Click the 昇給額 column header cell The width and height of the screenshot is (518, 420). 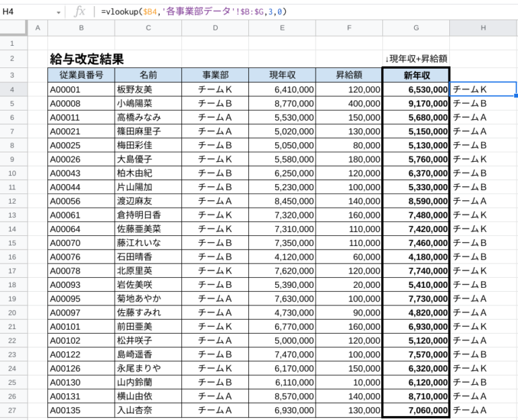click(349, 75)
